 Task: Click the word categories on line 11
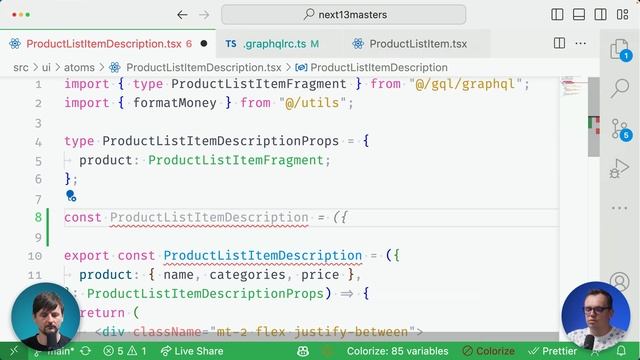(x=247, y=275)
